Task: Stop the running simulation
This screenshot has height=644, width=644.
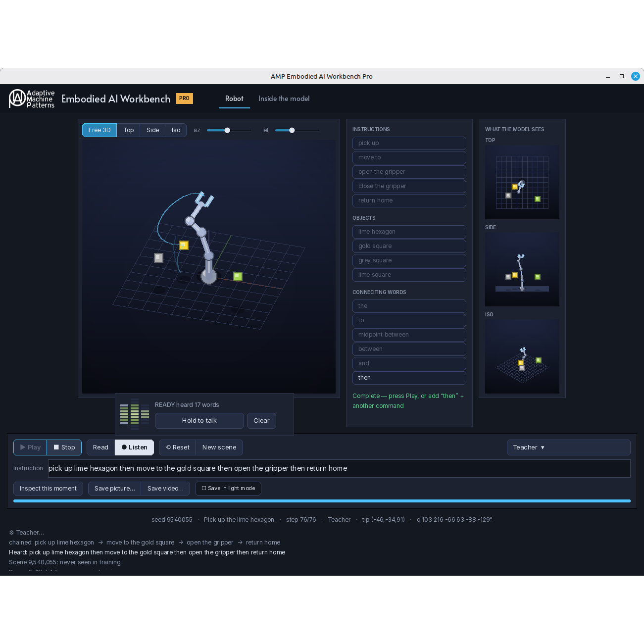Action: pyautogui.click(x=64, y=447)
